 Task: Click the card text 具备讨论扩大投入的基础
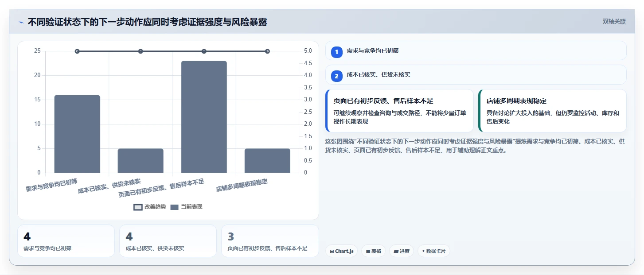tap(553, 117)
